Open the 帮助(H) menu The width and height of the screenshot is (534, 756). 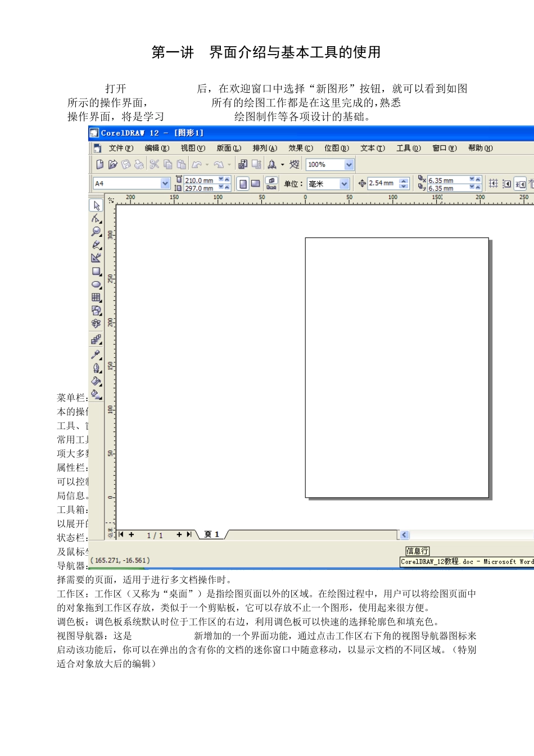(481, 148)
